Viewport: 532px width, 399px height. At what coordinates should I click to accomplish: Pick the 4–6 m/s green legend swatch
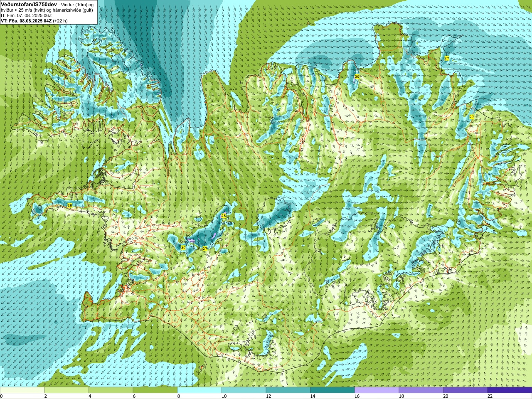point(111,390)
